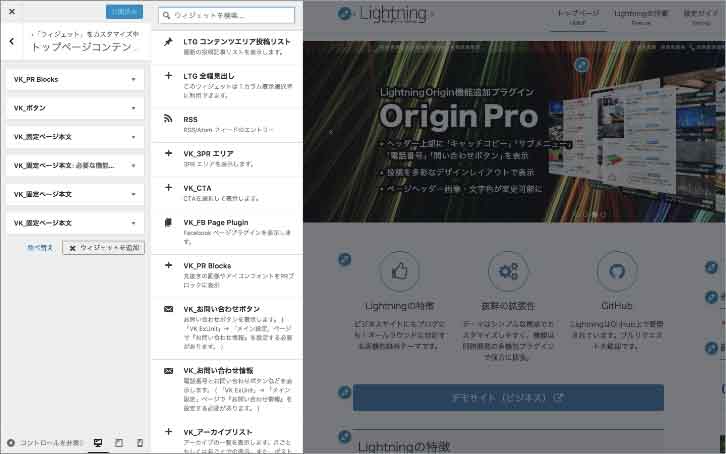Switch to desktop preview icon
Screen dimensions: 726x454
click(x=98, y=443)
